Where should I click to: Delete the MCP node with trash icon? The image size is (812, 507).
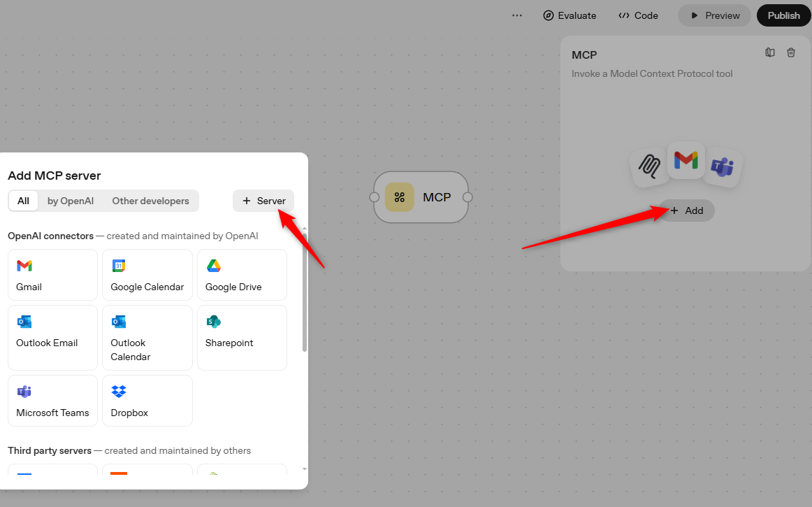coord(791,52)
